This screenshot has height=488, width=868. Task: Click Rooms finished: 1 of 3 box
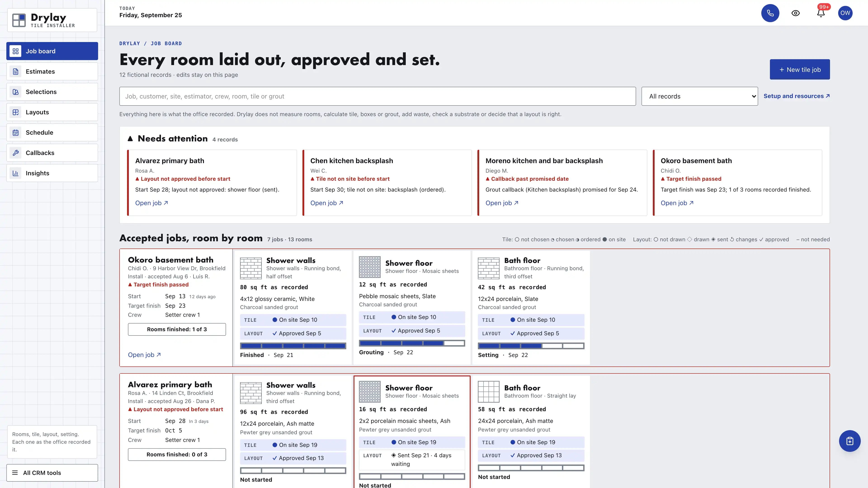[x=177, y=329]
